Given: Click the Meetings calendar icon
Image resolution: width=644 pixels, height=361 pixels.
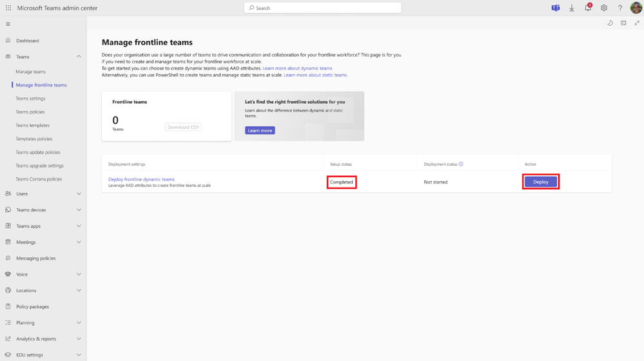Looking at the screenshot, I should coord(8,242).
